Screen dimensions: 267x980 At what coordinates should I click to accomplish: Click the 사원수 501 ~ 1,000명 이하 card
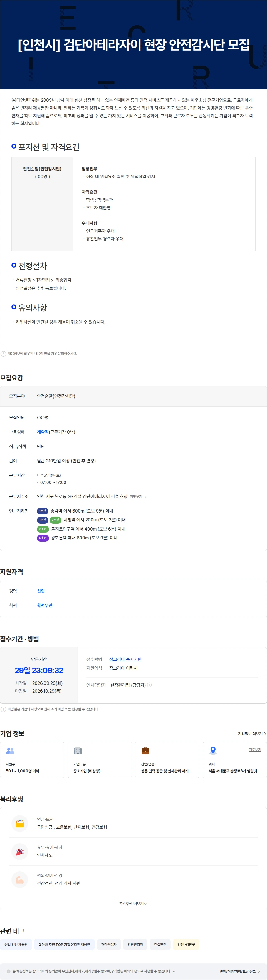coord(32,760)
